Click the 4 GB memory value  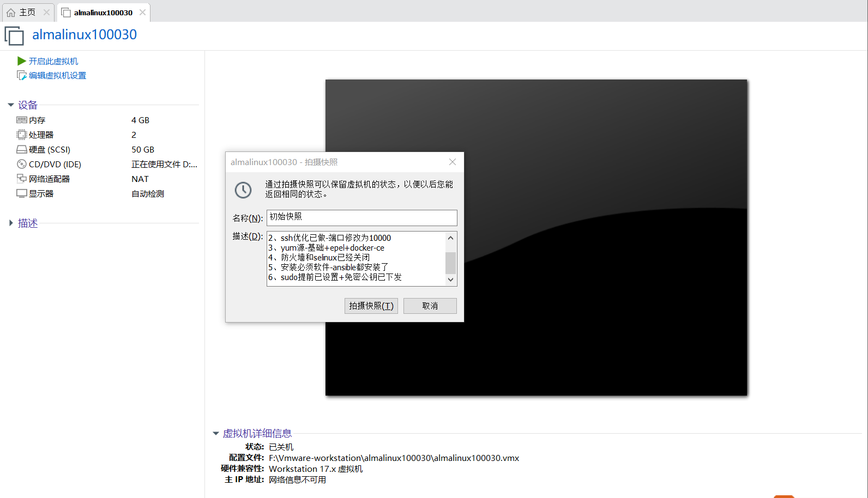point(140,120)
